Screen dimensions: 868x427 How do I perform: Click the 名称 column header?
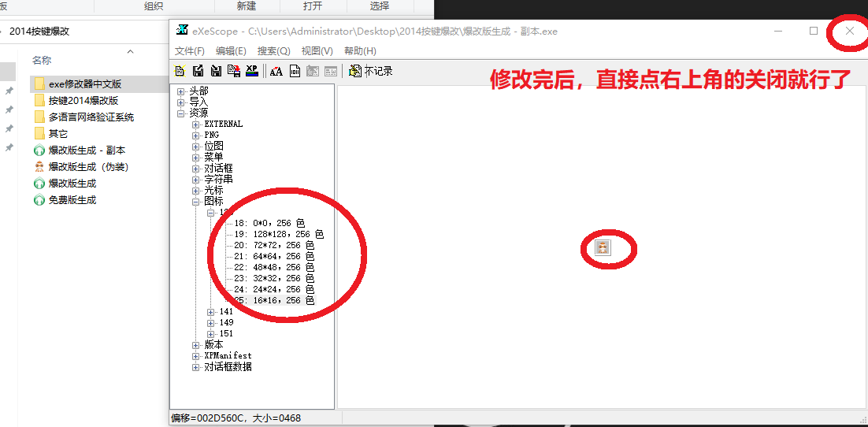(x=42, y=61)
